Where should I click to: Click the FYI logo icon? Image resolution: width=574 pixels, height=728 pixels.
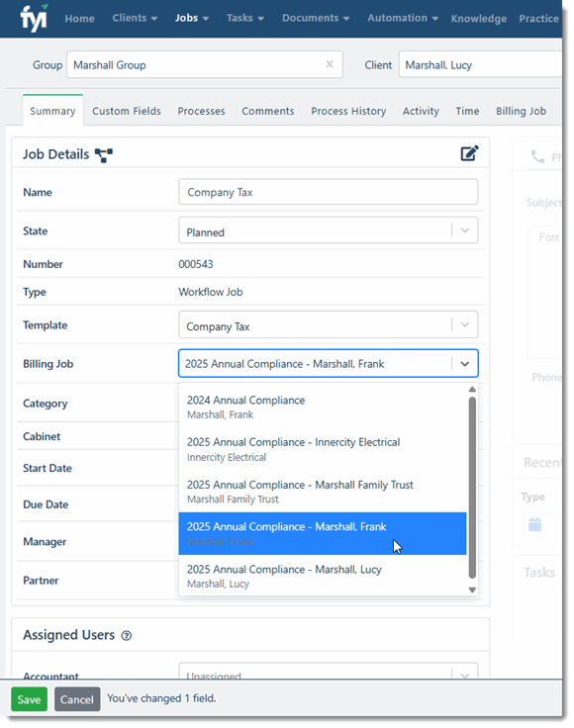point(34,18)
